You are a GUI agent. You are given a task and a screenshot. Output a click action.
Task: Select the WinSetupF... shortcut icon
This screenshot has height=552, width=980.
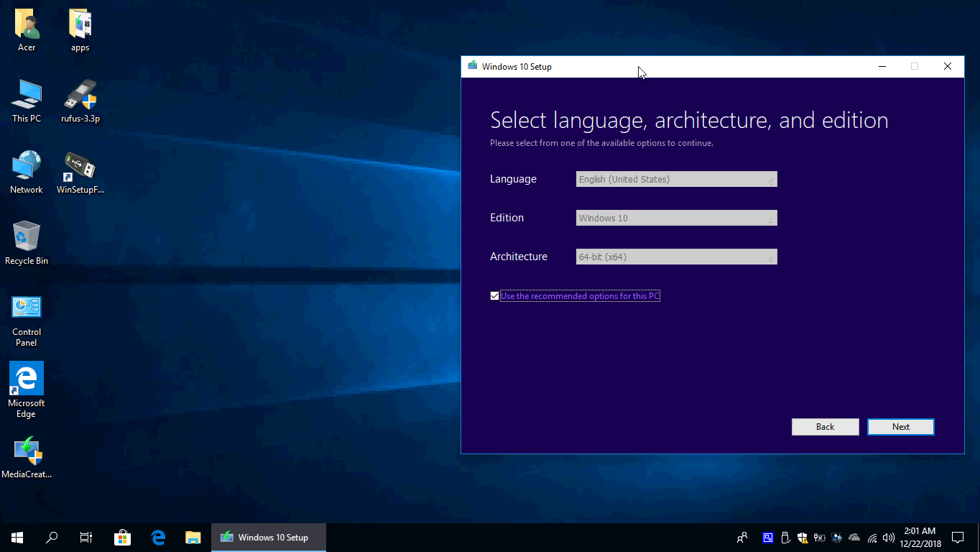click(80, 172)
